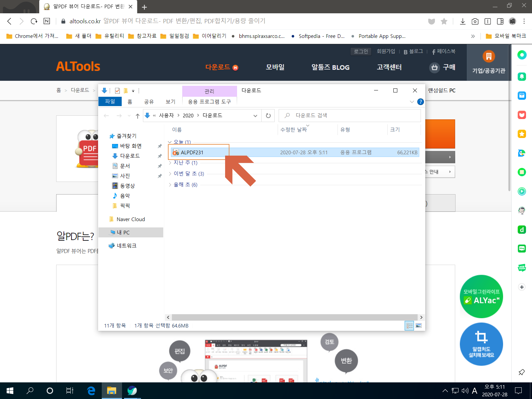
Task: Open the 일일점검 bookmark folder
Action: [x=175, y=36]
